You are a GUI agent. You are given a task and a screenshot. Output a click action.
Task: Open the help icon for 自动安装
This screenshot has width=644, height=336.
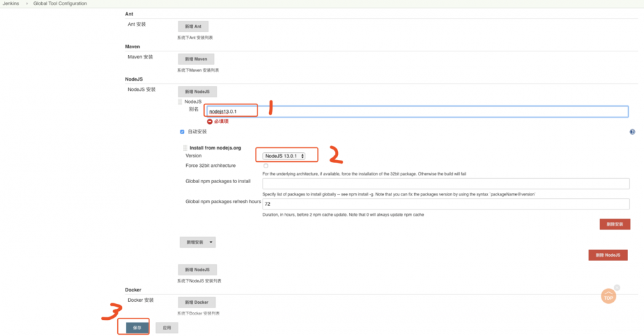tap(632, 132)
